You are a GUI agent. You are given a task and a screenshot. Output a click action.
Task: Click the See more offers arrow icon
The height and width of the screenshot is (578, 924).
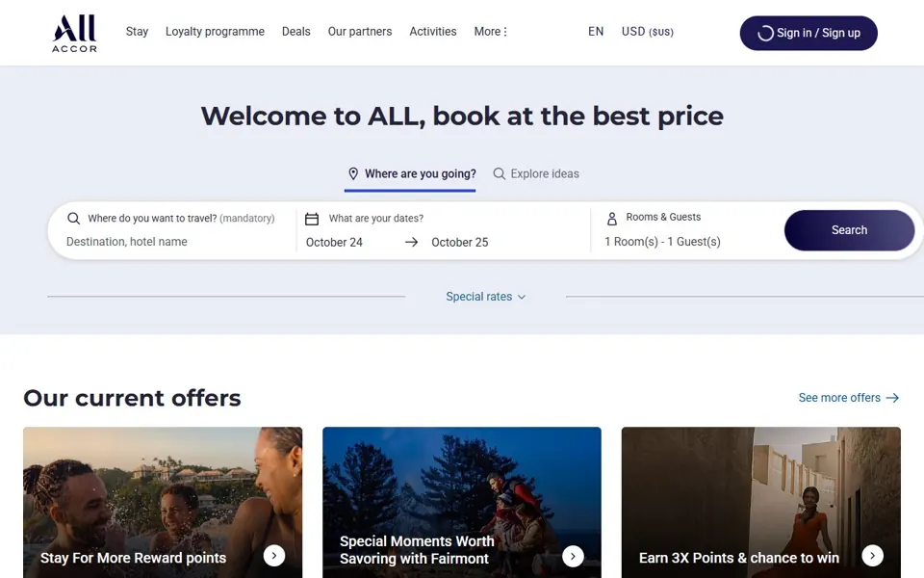point(892,398)
